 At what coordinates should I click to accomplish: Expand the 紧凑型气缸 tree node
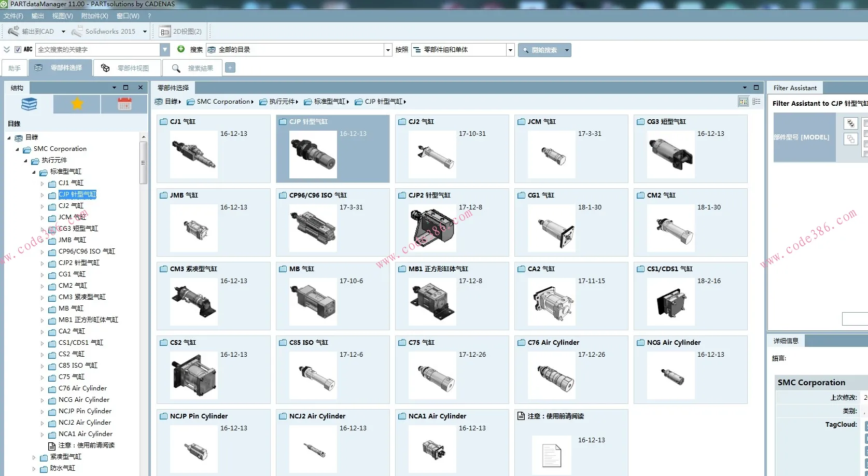point(34,457)
